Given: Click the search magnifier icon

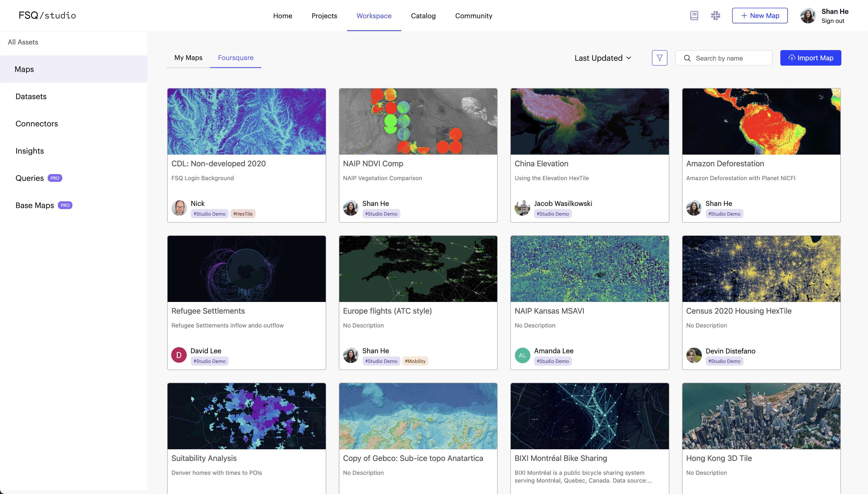Looking at the screenshot, I should tap(687, 58).
